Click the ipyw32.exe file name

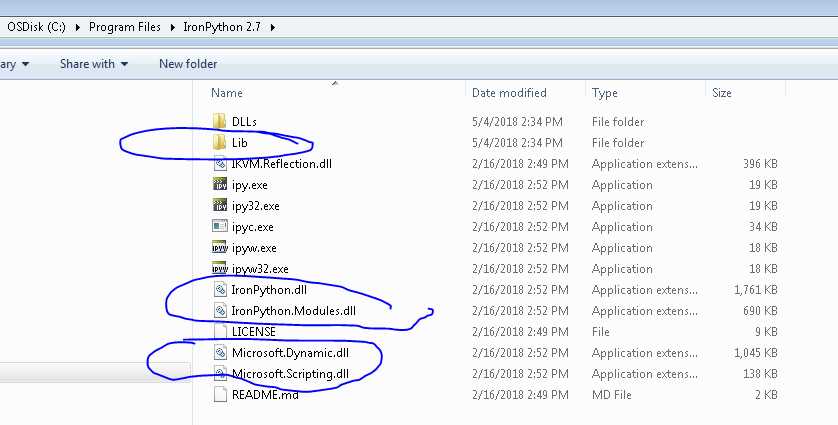click(260, 269)
